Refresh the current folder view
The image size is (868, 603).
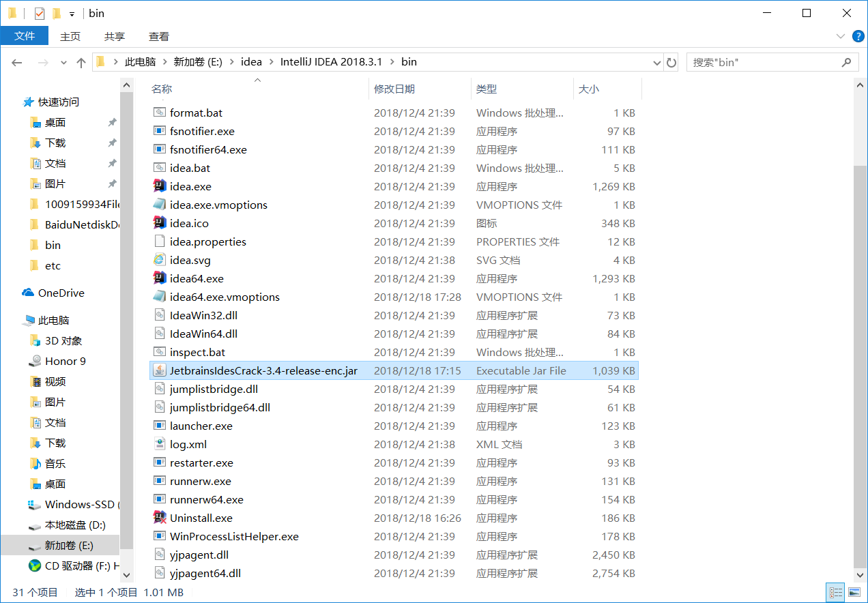click(671, 62)
